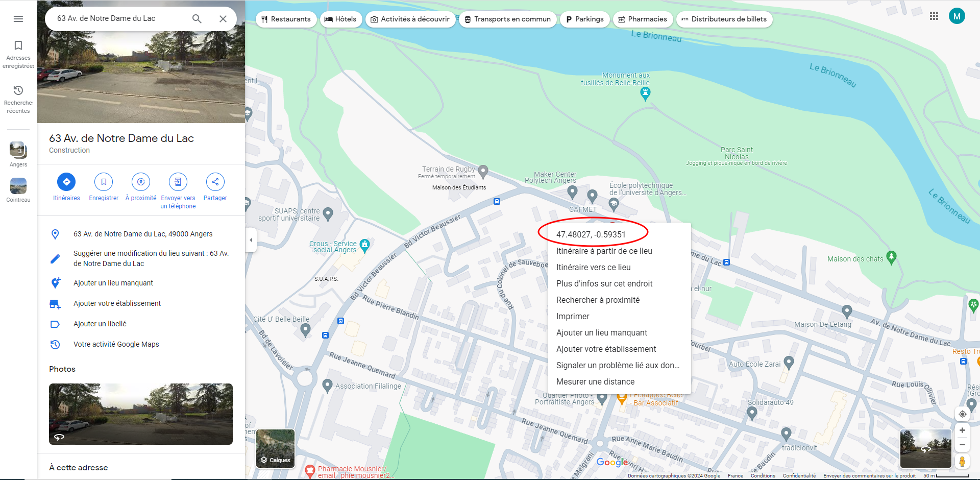Viewport: 980px width, 480px height.
Task: Select the Transports en commun chip
Action: (508, 19)
